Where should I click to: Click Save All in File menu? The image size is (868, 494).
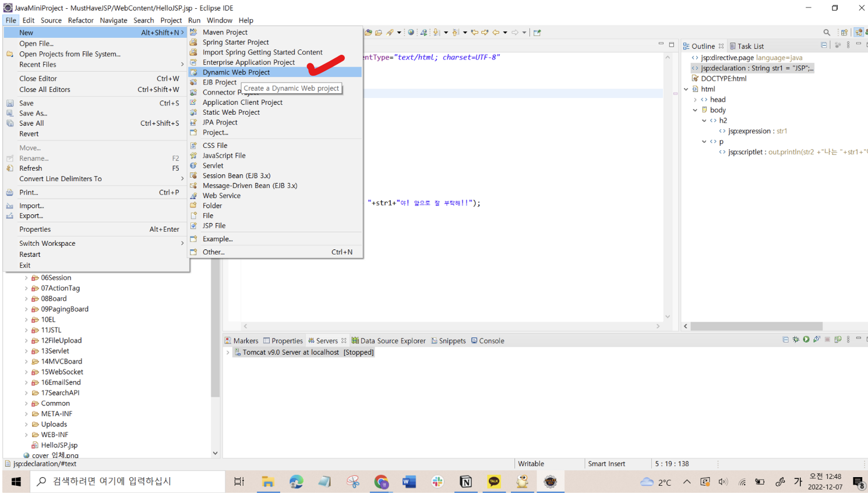click(96, 123)
